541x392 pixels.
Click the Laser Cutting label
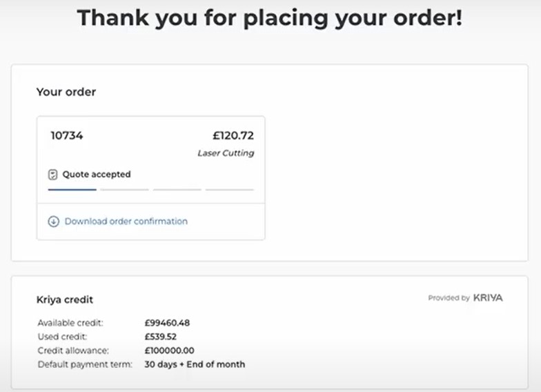coord(226,153)
